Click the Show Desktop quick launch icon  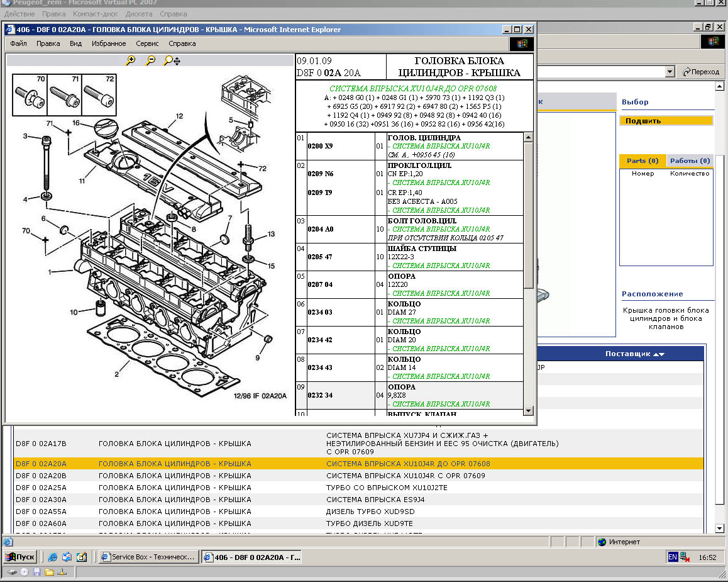coord(81,557)
